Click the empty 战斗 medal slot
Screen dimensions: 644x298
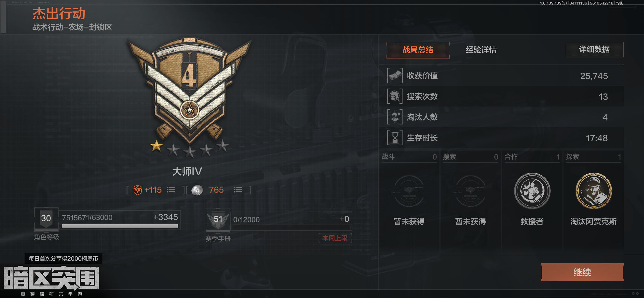(x=409, y=191)
